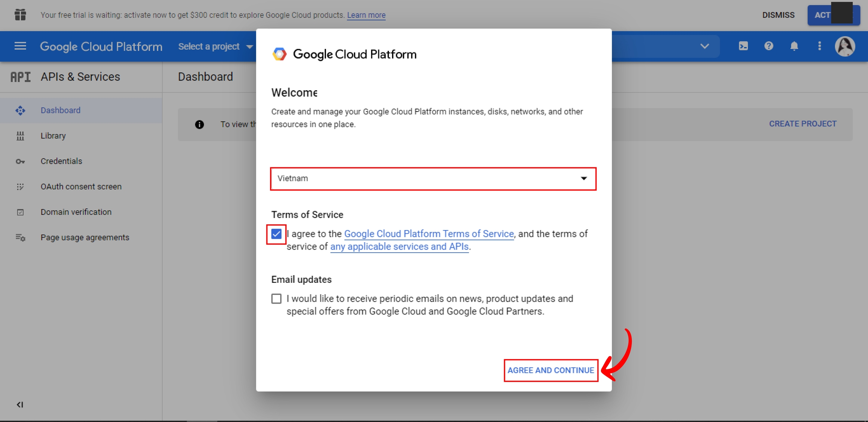Enable the periodic email updates checkbox
This screenshot has height=422, width=868.
coord(276,299)
